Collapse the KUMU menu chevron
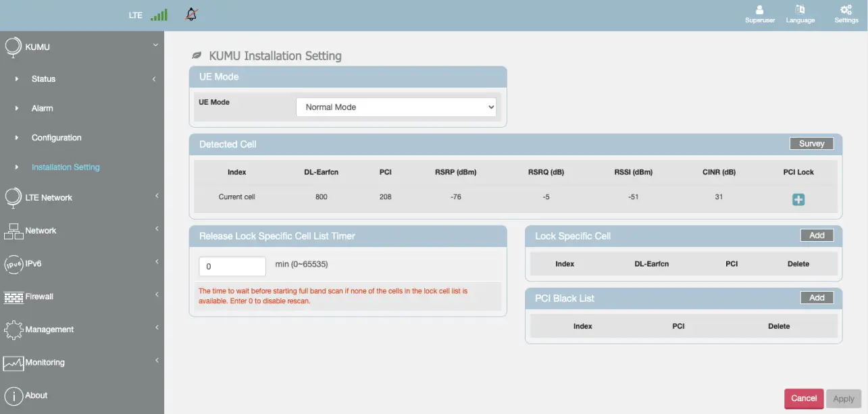 [155, 45]
